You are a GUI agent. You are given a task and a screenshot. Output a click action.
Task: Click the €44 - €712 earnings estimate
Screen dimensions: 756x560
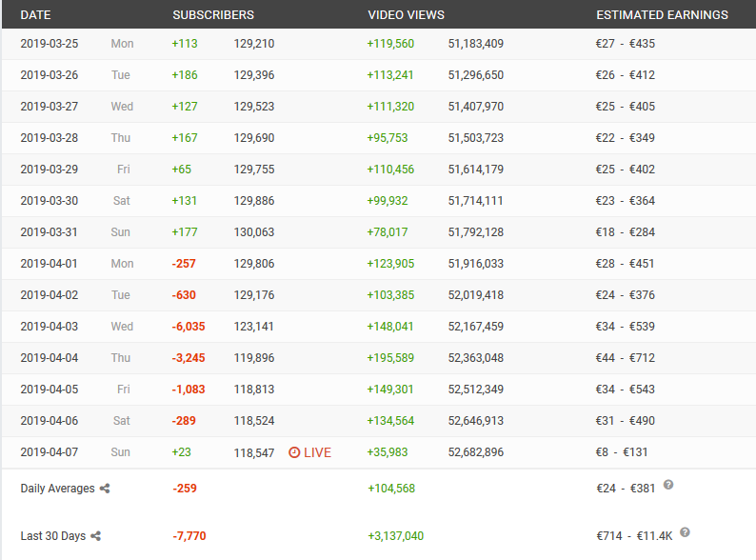[626, 358]
